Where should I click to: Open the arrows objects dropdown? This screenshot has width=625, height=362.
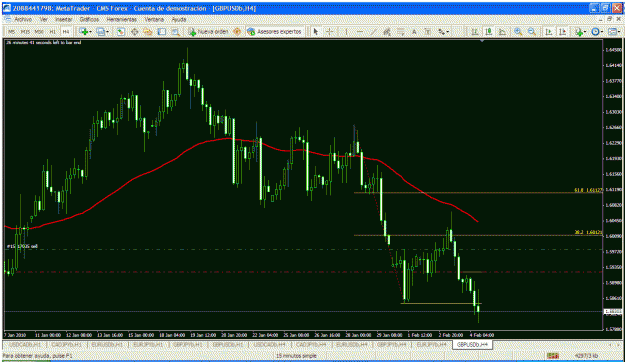(x=443, y=31)
